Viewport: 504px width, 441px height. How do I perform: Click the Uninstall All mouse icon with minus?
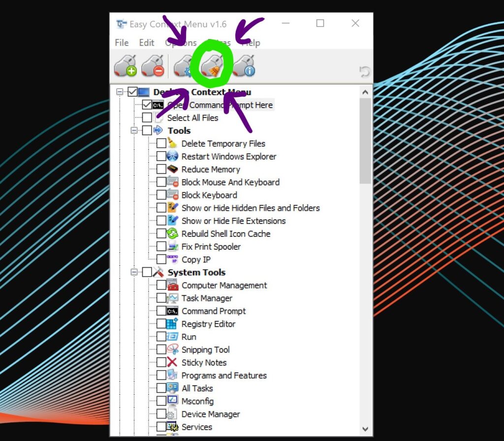153,66
